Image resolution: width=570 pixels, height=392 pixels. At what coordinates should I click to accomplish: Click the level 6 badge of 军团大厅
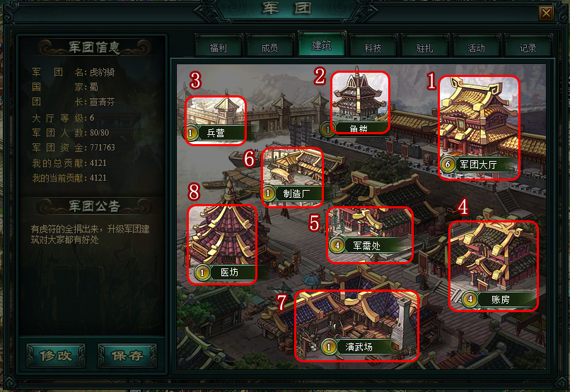[x=448, y=165]
